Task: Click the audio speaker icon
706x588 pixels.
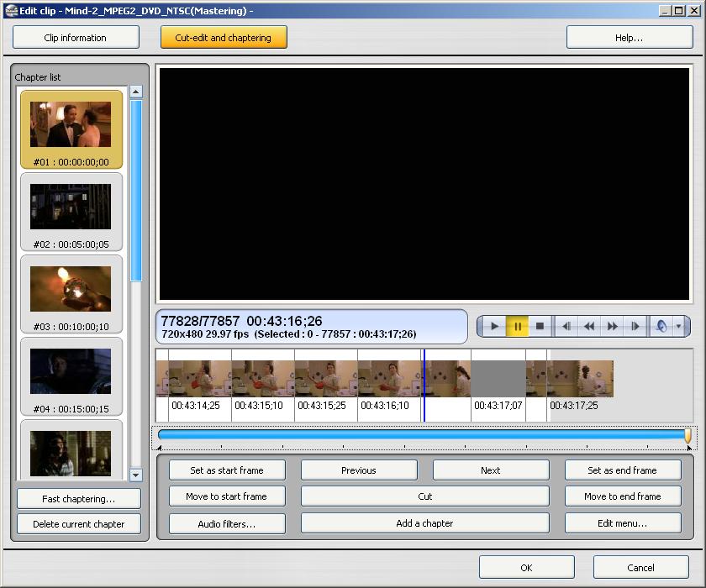Action: (x=661, y=326)
